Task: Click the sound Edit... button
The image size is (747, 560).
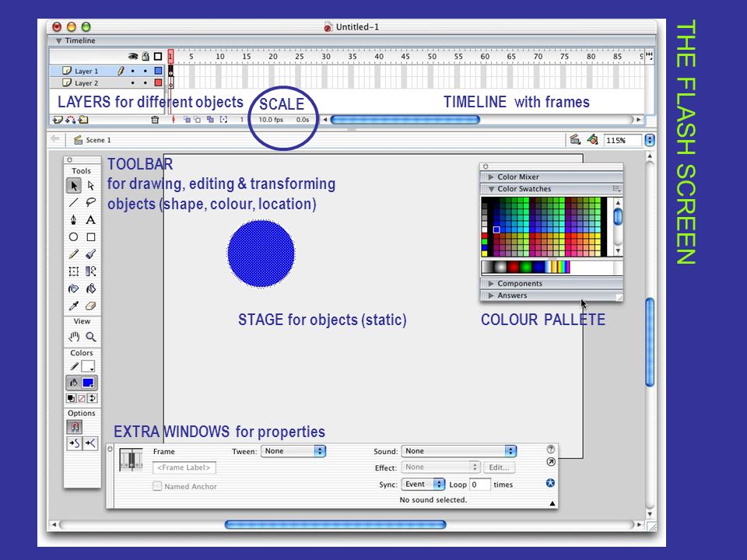Action: [x=499, y=467]
